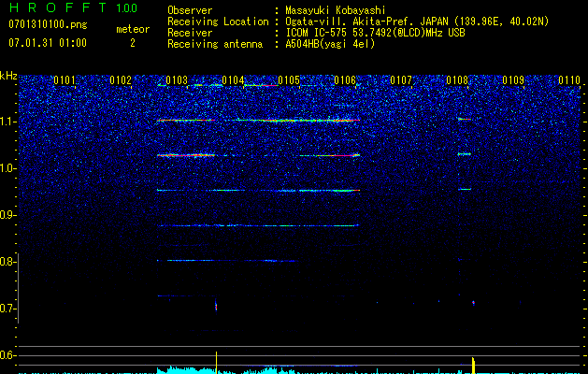Click the 0108 time marker

tap(457, 80)
